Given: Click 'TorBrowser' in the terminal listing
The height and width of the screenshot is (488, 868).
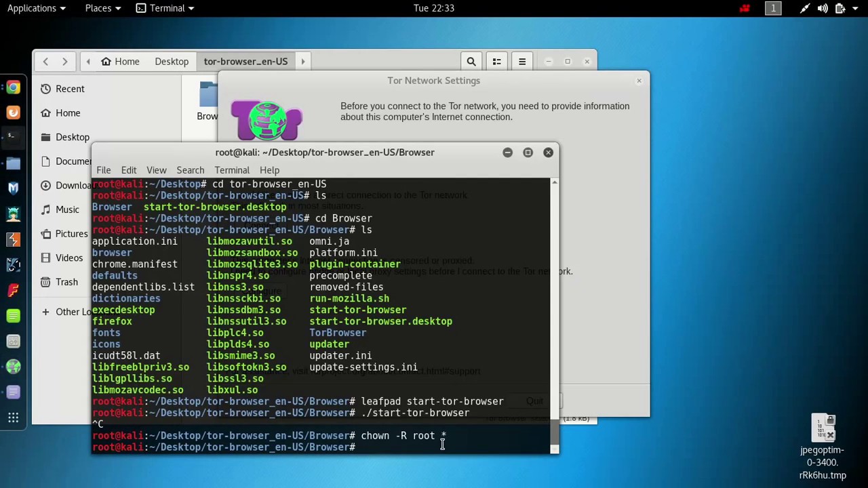Looking at the screenshot, I should coord(338,333).
